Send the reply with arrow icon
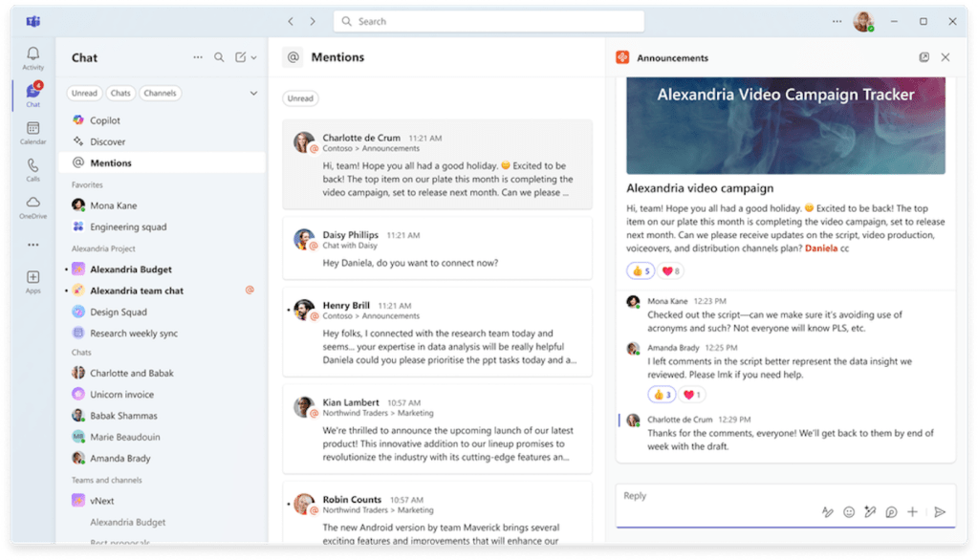Image resolution: width=978 pixels, height=560 pixels. click(x=940, y=512)
